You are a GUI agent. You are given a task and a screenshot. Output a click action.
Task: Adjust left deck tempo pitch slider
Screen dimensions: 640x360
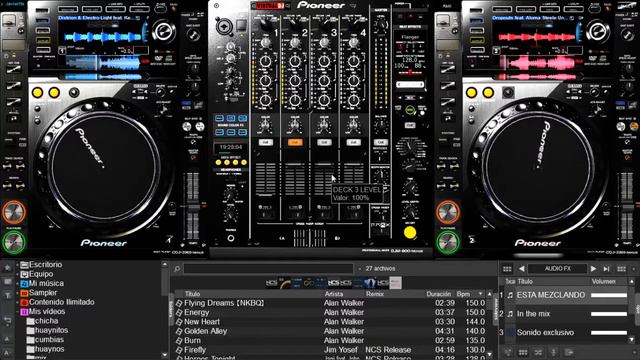[192, 207]
